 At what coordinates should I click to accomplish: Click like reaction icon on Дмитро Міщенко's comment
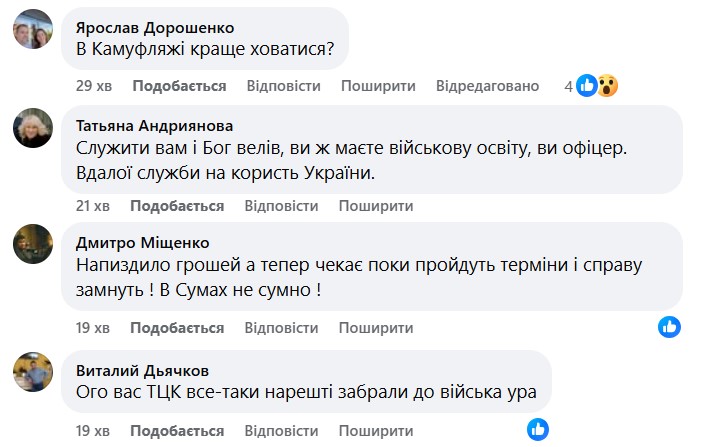[x=669, y=326]
